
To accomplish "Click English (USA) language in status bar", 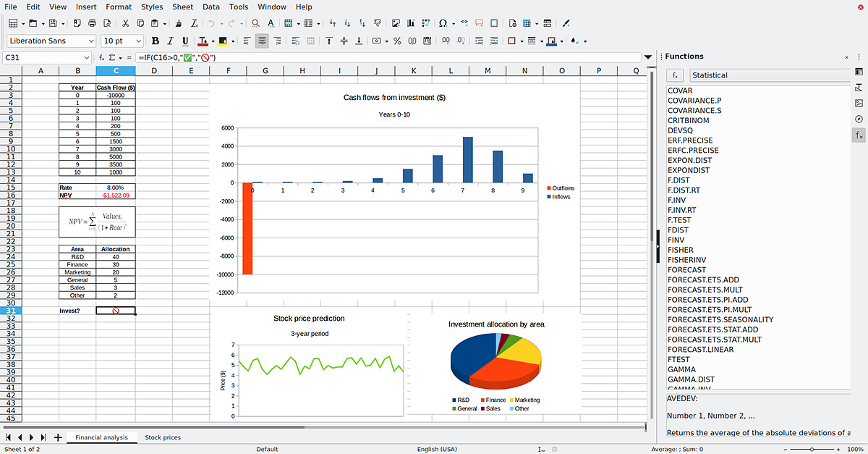I will click(437, 450).
